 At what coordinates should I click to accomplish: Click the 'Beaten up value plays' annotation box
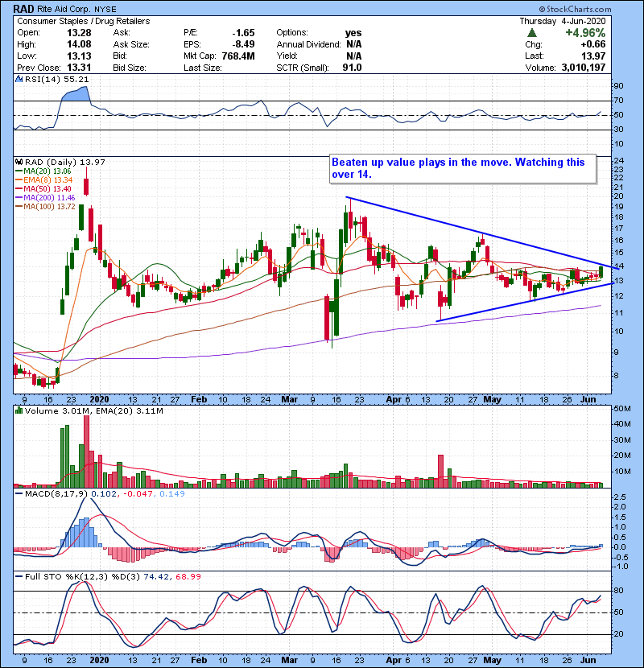pyautogui.click(x=462, y=169)
